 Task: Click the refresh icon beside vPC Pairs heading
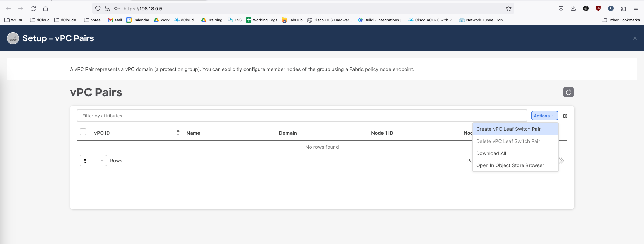568,92
